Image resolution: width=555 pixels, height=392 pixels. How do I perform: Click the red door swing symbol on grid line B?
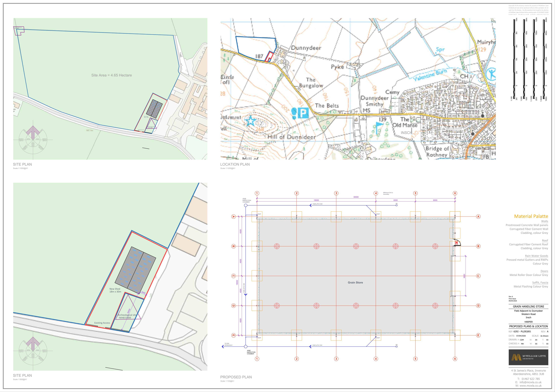point(457,242)
